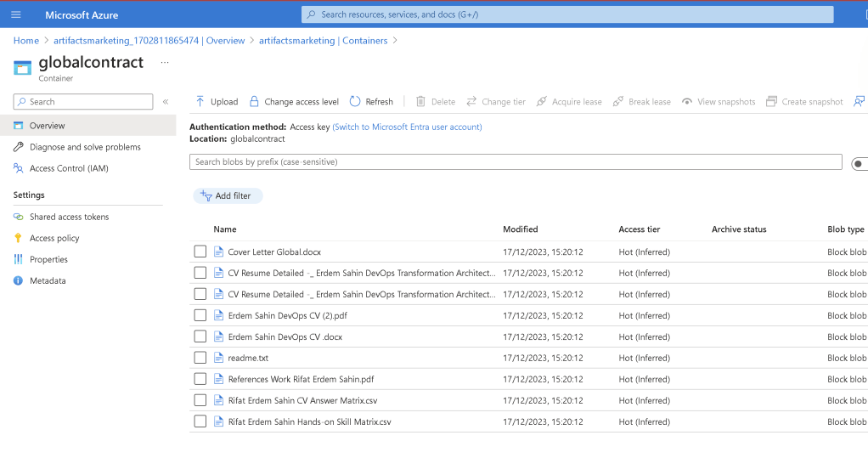Click the Delete toolbar button
The image size is (868, 458).
(436, 102)
